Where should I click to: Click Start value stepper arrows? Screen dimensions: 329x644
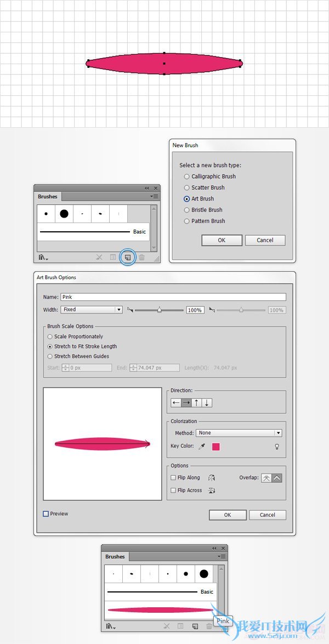(65, 368)
